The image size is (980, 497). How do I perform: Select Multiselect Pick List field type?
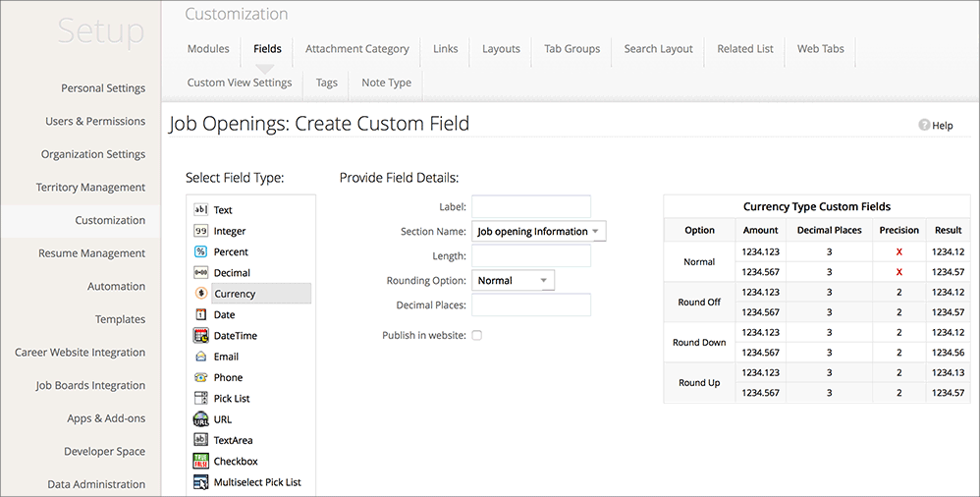point(257,482)
